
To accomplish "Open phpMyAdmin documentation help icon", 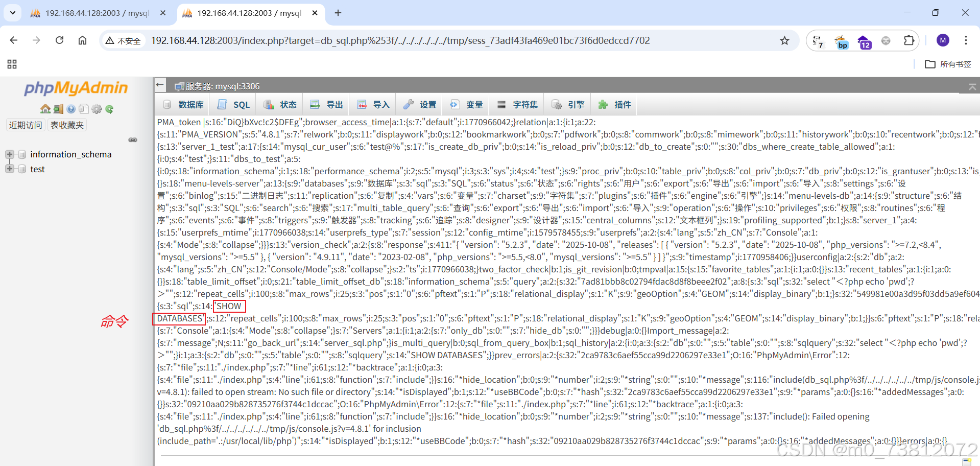I will [71, 109].
